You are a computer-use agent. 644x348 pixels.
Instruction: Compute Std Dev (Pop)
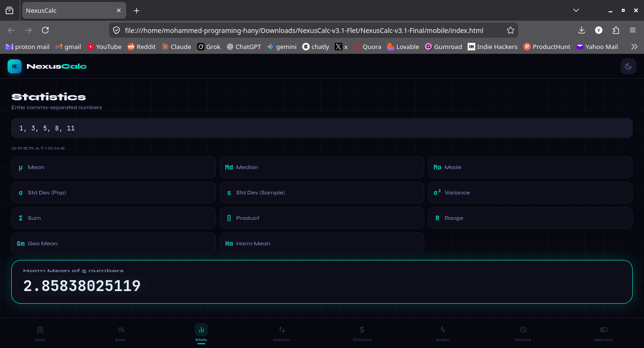pyautogui.click(x=114, y=193)
